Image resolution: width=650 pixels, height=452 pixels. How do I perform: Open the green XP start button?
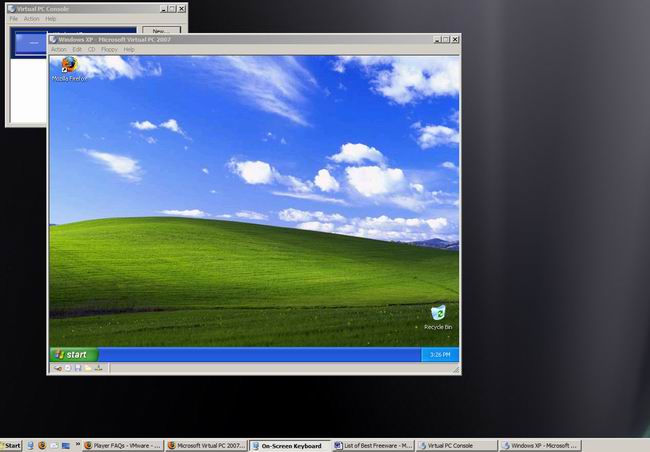tap(73, 355)
